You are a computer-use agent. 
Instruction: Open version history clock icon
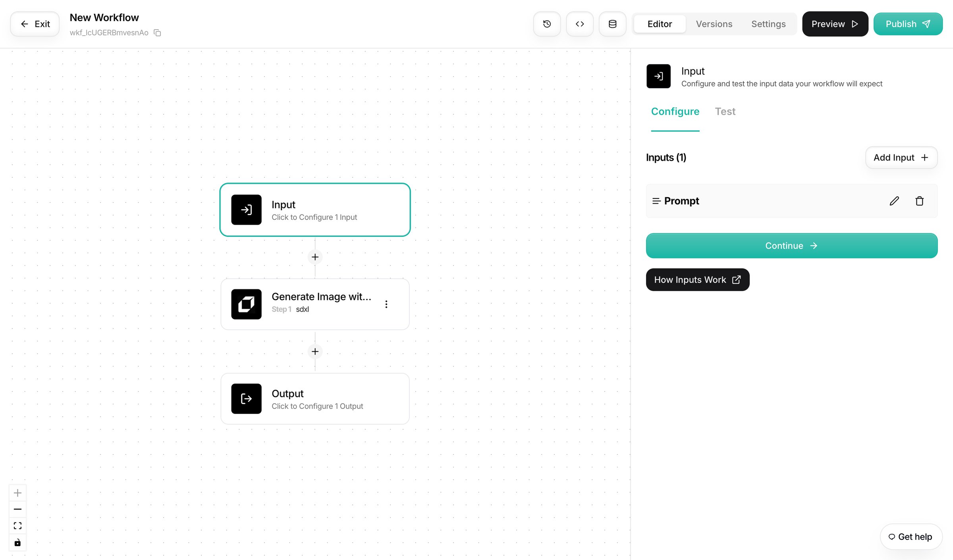[547, 24]
